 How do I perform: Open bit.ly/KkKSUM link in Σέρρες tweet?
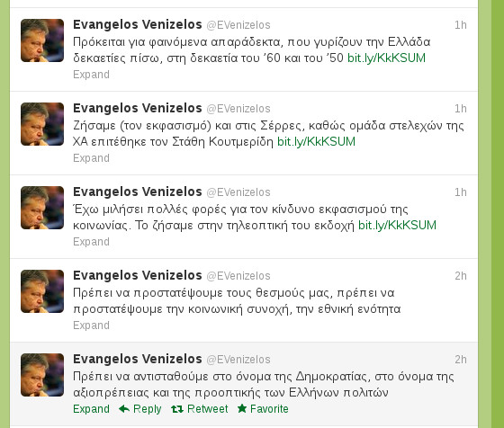pyautogui.click(x=316, y=141)
